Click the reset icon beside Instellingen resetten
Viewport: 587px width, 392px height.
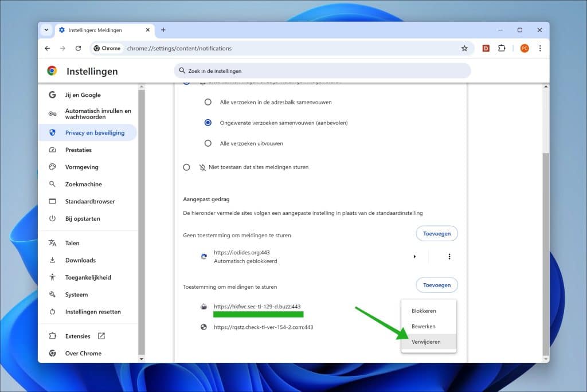(52, 312)
